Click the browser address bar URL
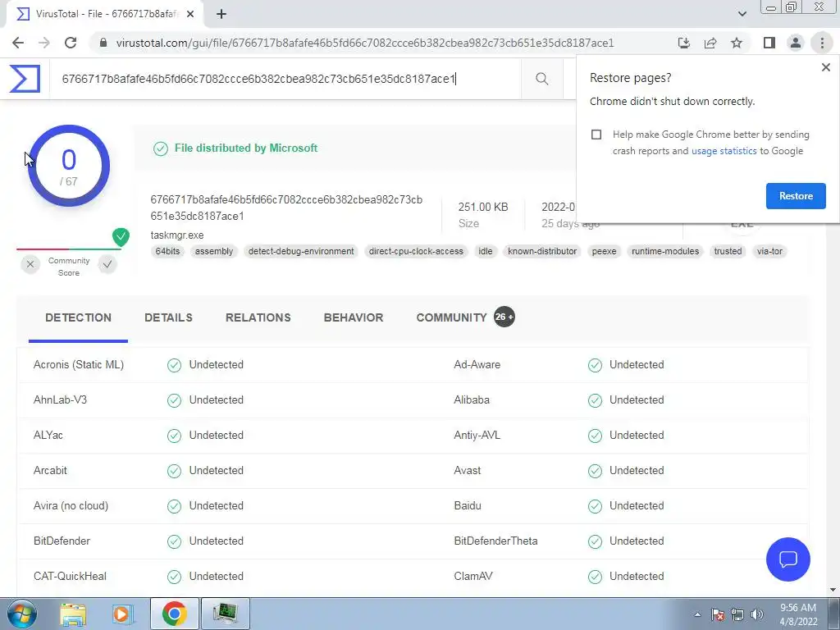 [365, 43]
